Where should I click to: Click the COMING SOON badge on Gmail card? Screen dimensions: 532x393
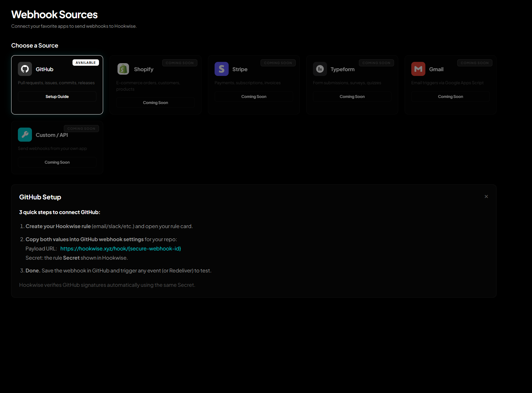pyautogui.click(x=475, y=63)
